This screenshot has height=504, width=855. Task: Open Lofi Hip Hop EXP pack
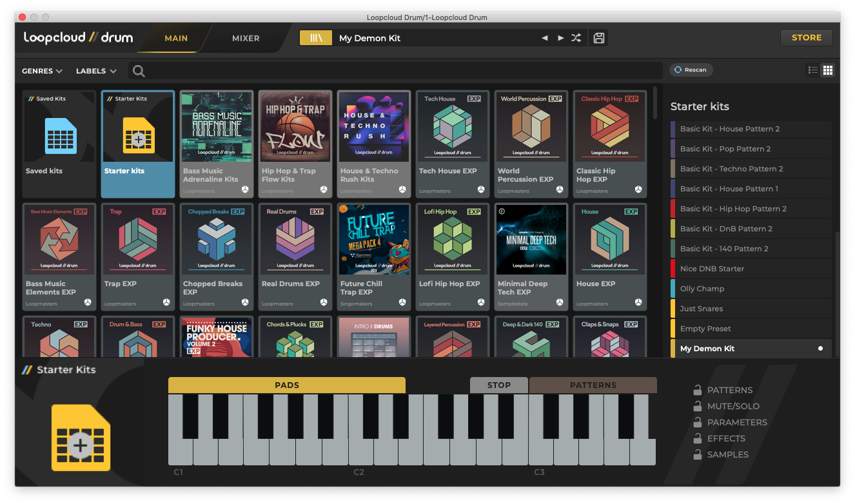pyautogui.click(x=453, y=257)
